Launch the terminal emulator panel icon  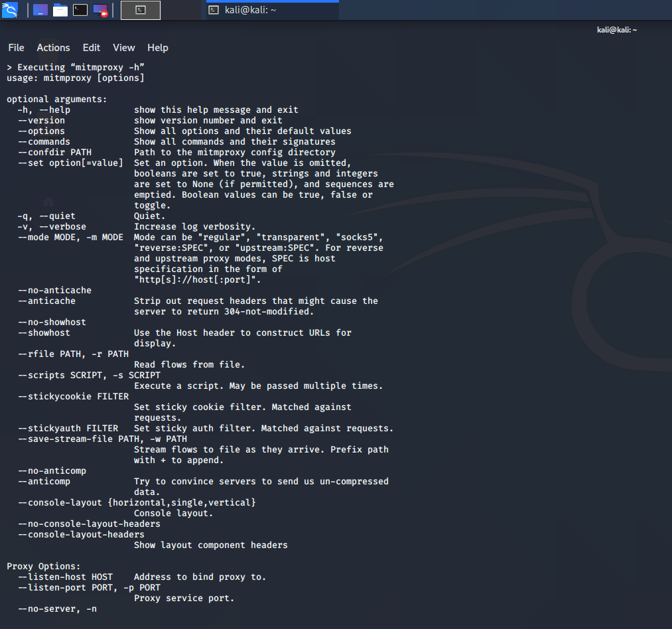coord(80,10)
